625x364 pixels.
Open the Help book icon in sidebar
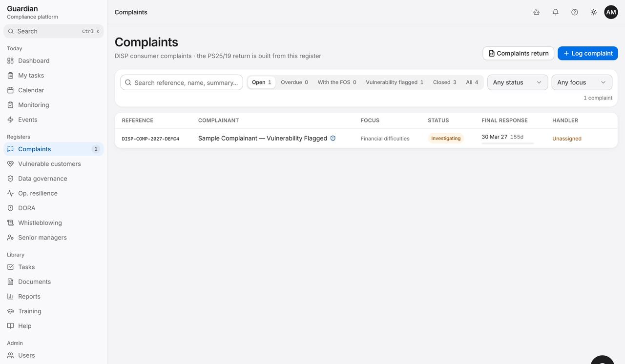tap(10, 326)
